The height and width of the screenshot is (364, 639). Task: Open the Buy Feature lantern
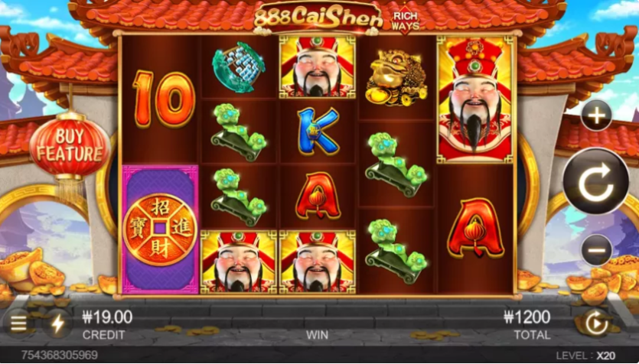point(70,146)
